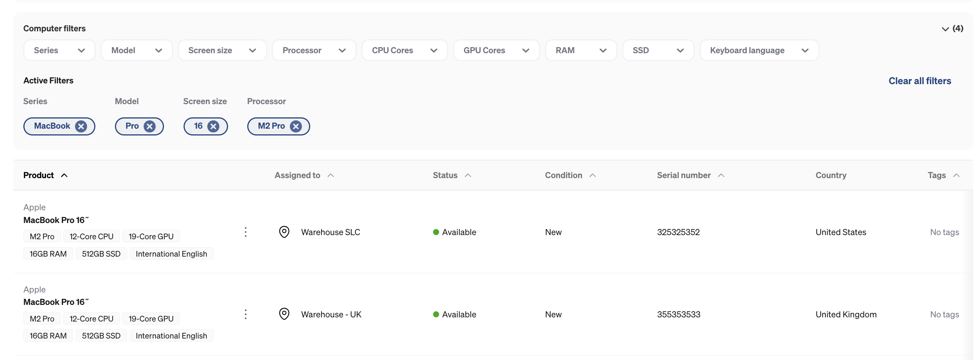This screenshot has width=980, height=360.
Task: Click serial number 325325352
Action: click(x=678, y=232)
